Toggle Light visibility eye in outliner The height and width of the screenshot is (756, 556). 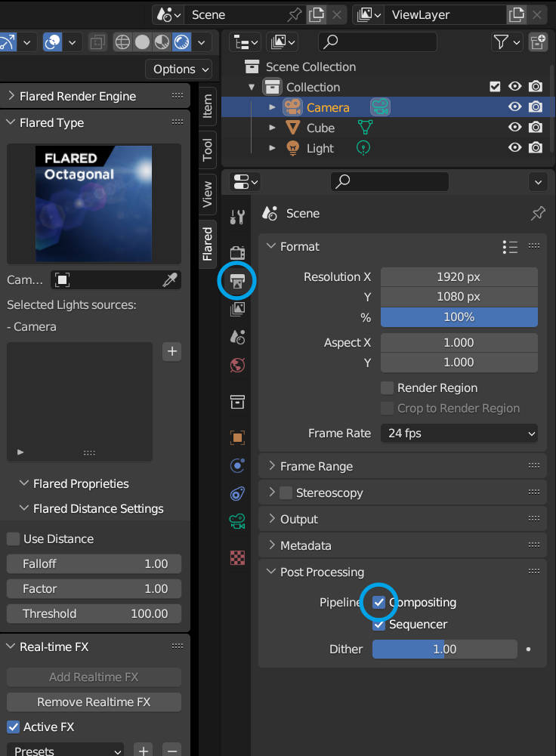pos(514,147)
